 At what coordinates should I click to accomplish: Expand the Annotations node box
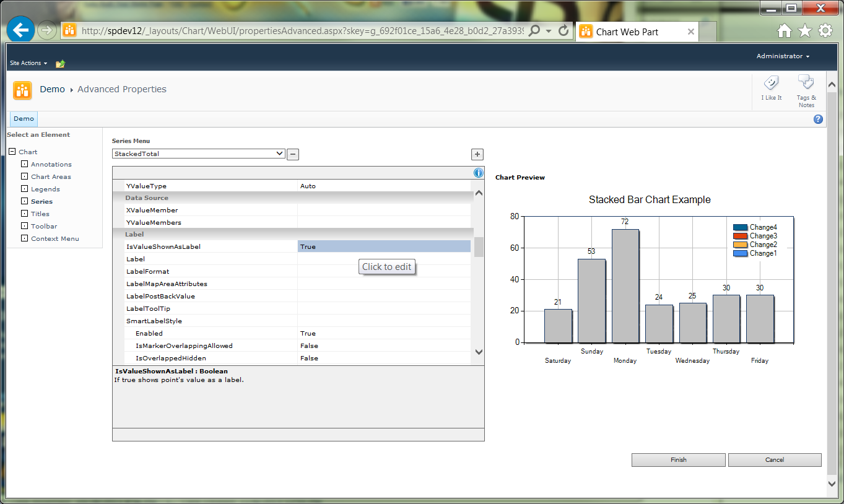pyautogui.click(x=25, y=164)
